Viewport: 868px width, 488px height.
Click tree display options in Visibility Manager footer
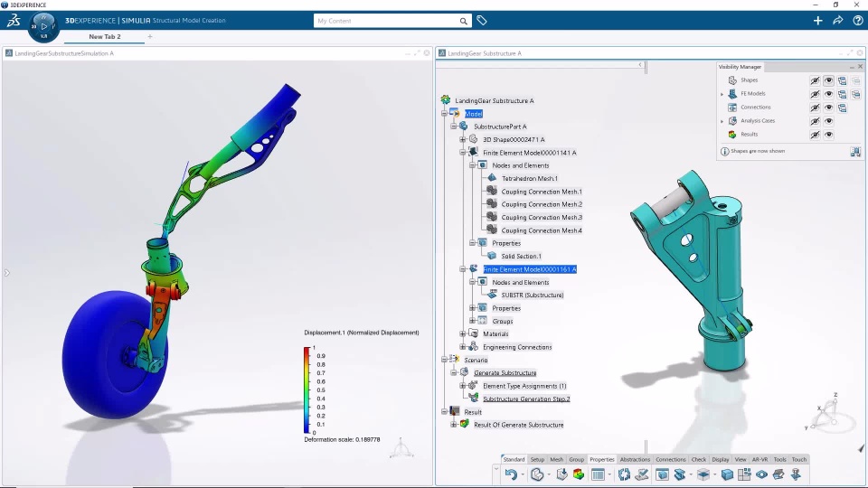click(855, 152)
